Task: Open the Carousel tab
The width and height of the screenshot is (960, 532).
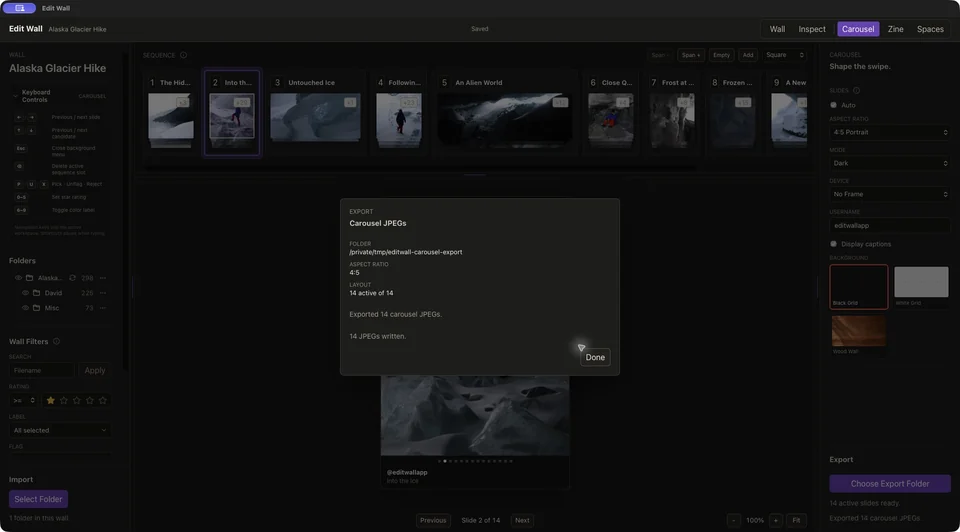Action: (858, 29)
